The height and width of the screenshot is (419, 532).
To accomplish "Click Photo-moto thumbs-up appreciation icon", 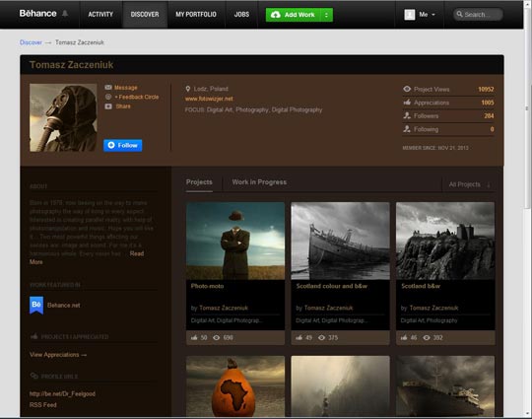I will pyautogui.click(x=194, y=337).
